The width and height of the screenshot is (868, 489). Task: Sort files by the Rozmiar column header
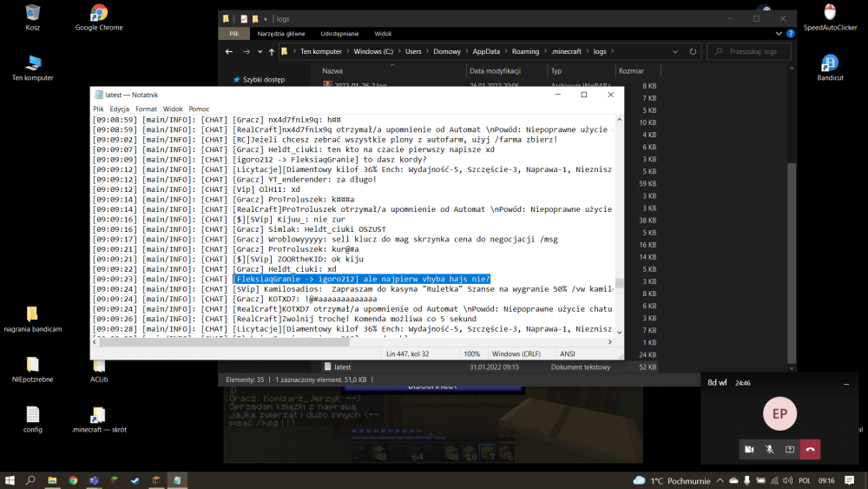point(630,71)
